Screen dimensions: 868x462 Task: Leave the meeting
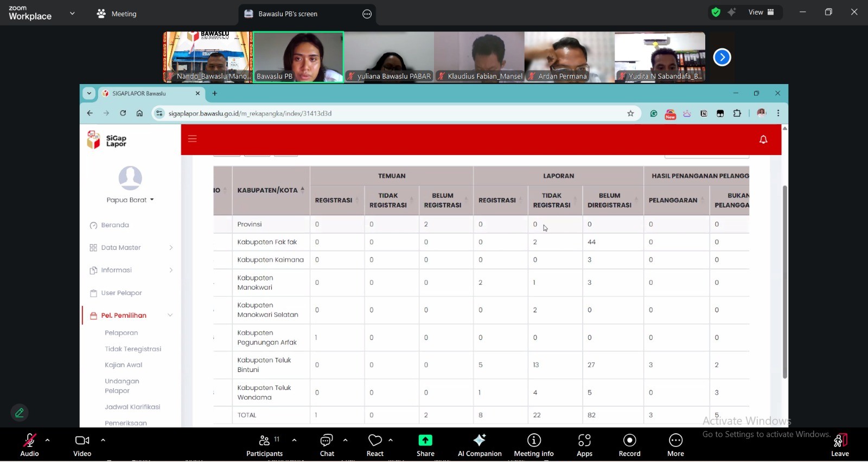[x=840, y=445]
